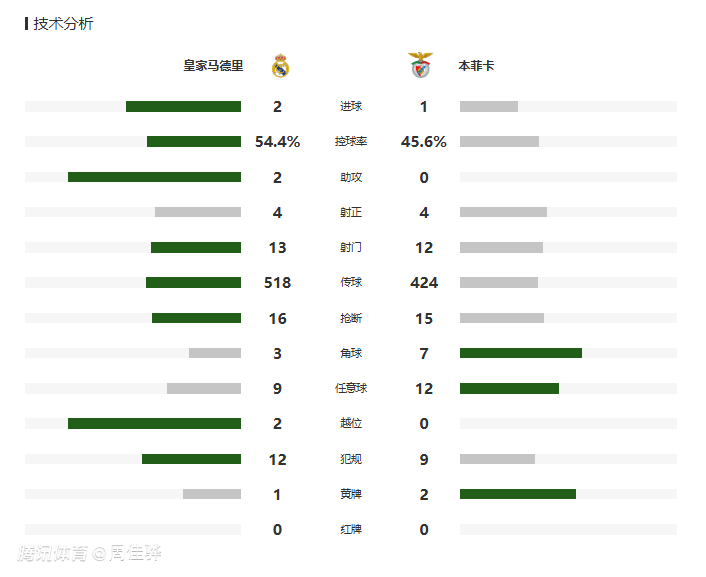Click the 皇家马德里 team name
This screenshot has width=706, height=577.
point(213,66)
